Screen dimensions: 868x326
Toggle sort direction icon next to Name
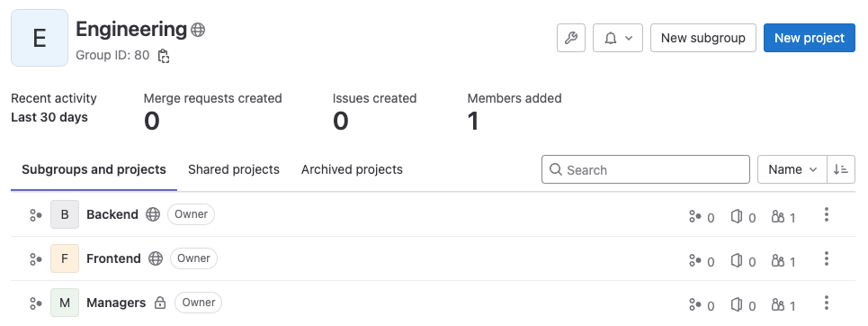point(841,169)
